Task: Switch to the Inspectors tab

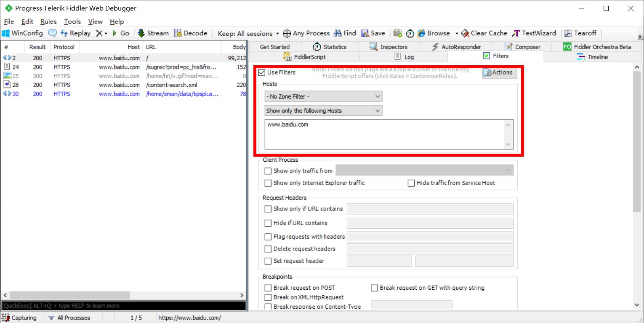Action: (389, 47)
